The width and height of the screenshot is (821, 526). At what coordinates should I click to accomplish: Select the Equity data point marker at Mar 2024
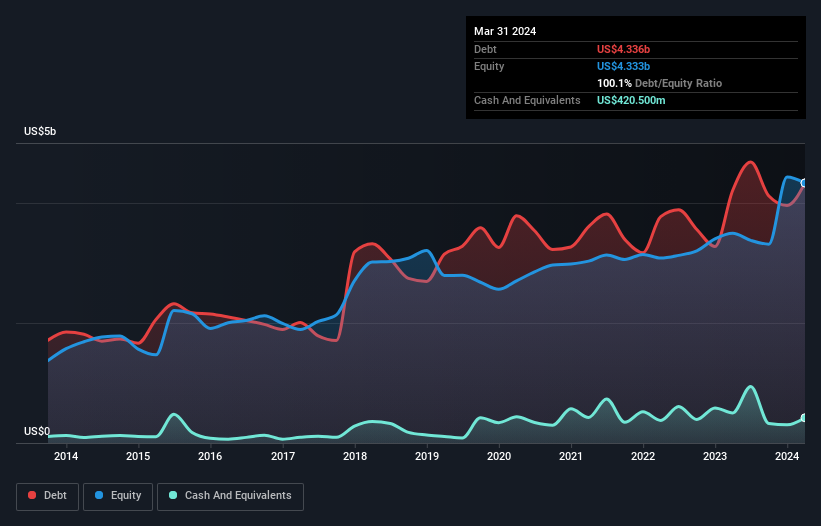pyautogui.click(x=804, y=183)
